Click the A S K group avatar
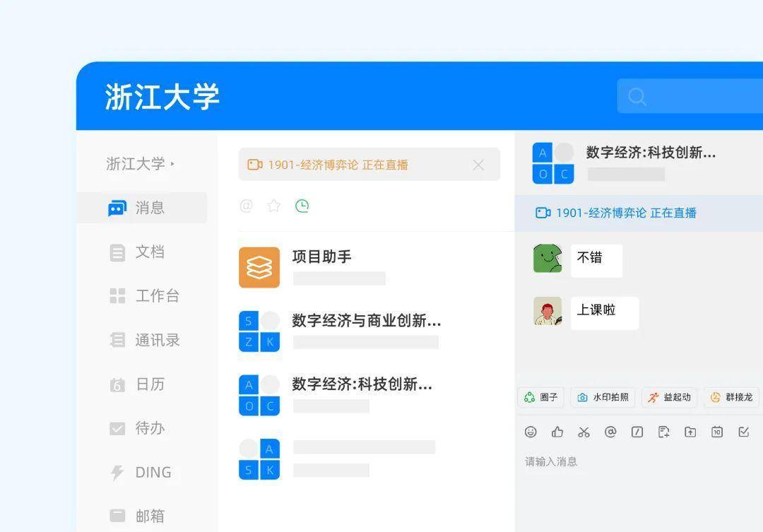763x532 pixels. click(259, 459)
